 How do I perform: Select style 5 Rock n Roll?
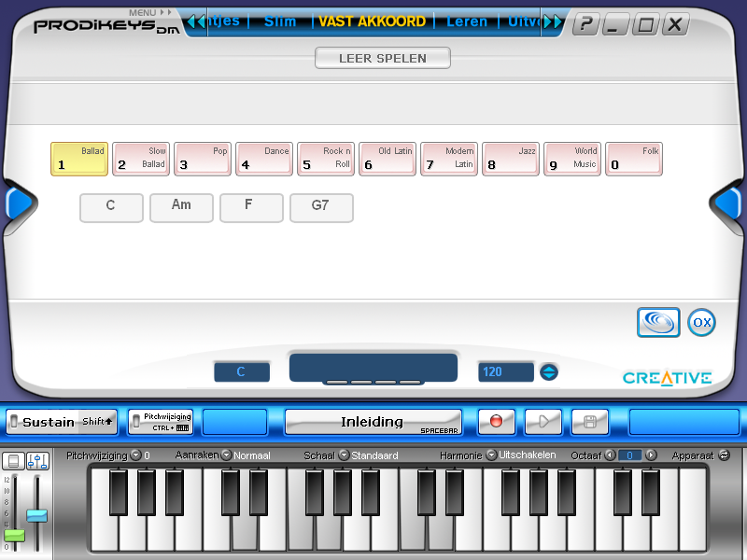coord(326,159)
